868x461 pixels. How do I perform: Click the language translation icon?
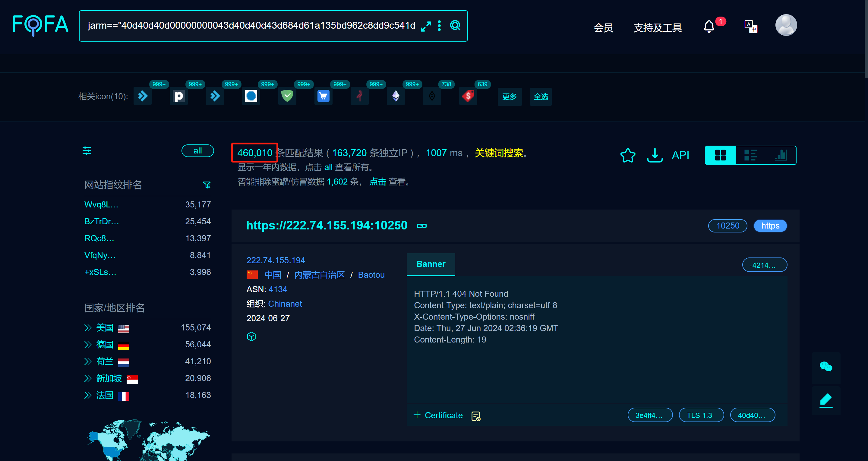pos(751,27)
